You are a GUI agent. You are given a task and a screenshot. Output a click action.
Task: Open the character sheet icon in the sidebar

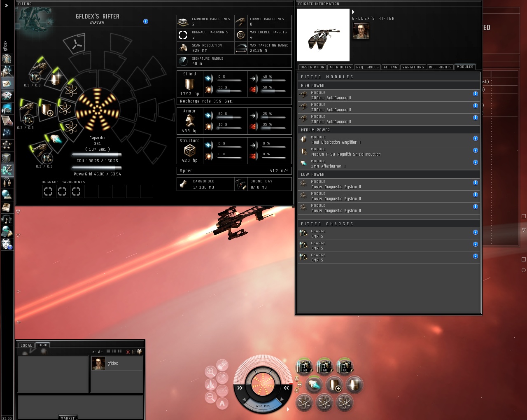click(7, 58)
